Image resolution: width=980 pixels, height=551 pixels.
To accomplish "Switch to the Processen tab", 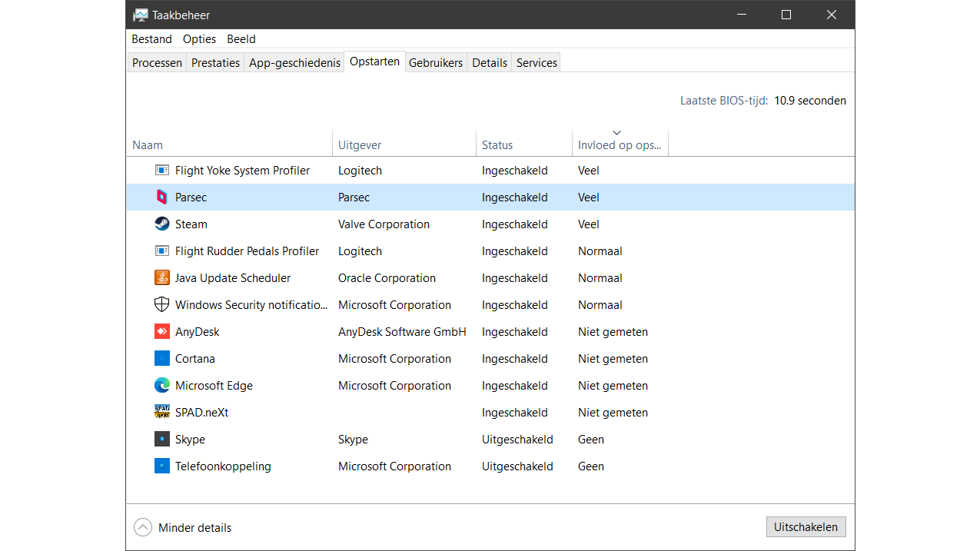I will [157, 63].
